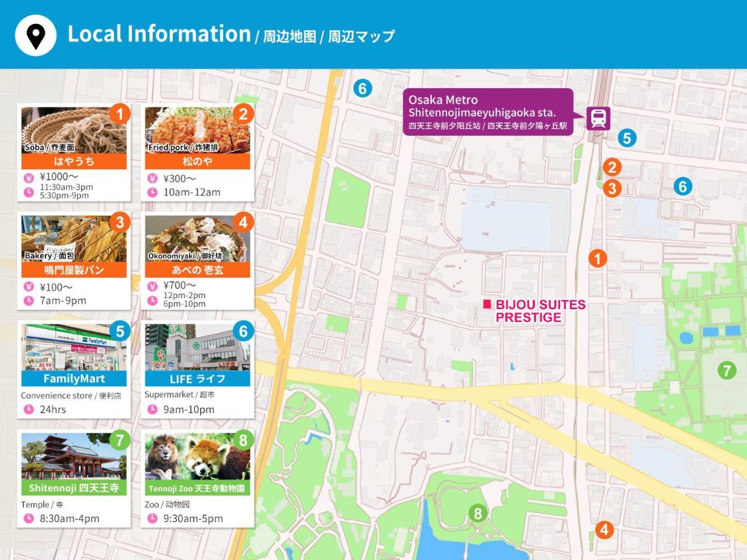Click the green Shitennoji 四天王寺 label
The width and height of the screenshot is (747, 560).
74,488
